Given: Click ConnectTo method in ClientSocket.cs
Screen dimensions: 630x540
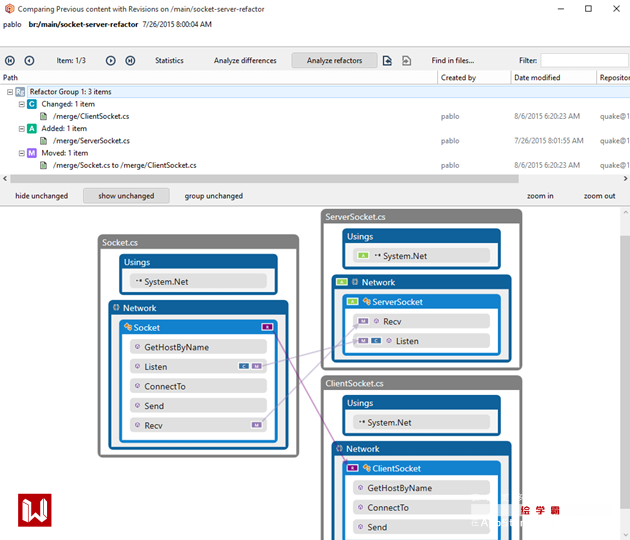Looking at the screenshot, I should (421, 507).
